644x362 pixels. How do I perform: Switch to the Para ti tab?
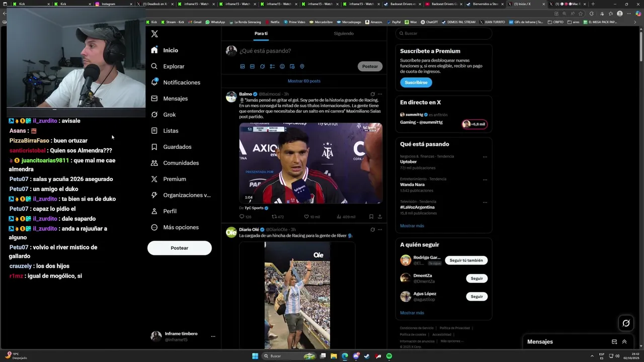pos(261,33)
